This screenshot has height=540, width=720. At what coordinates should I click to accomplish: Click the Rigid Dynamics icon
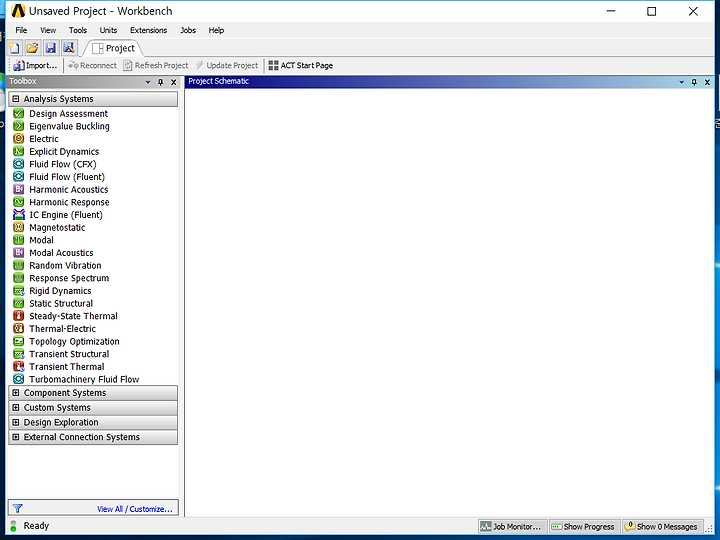(x=18, y=291)
